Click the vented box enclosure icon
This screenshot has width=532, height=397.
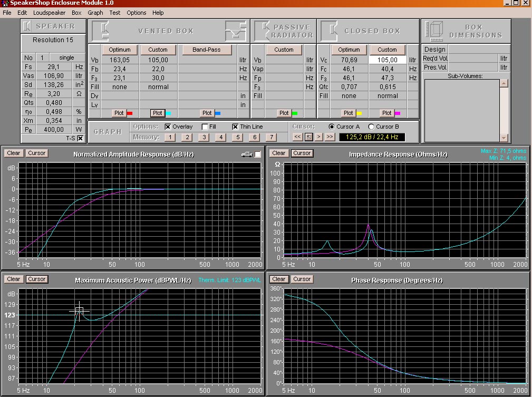pyautogui.click(x=100, y=31)
